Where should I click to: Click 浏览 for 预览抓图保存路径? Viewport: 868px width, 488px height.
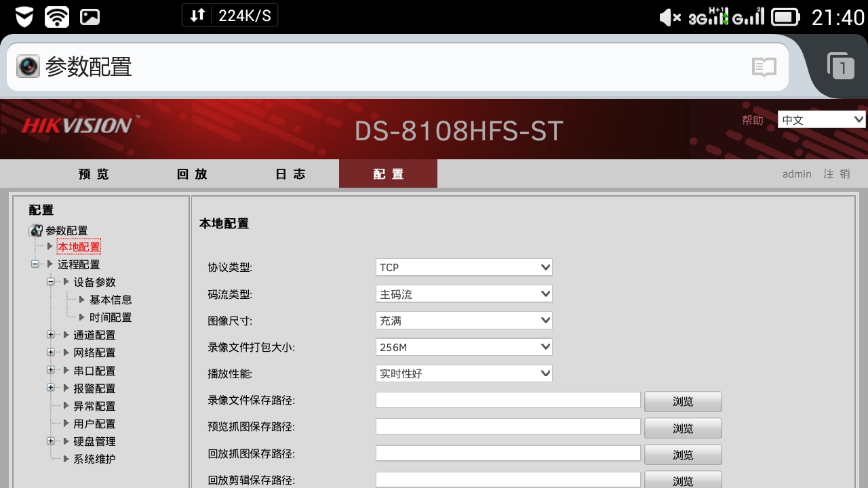[x=683, y=428]
